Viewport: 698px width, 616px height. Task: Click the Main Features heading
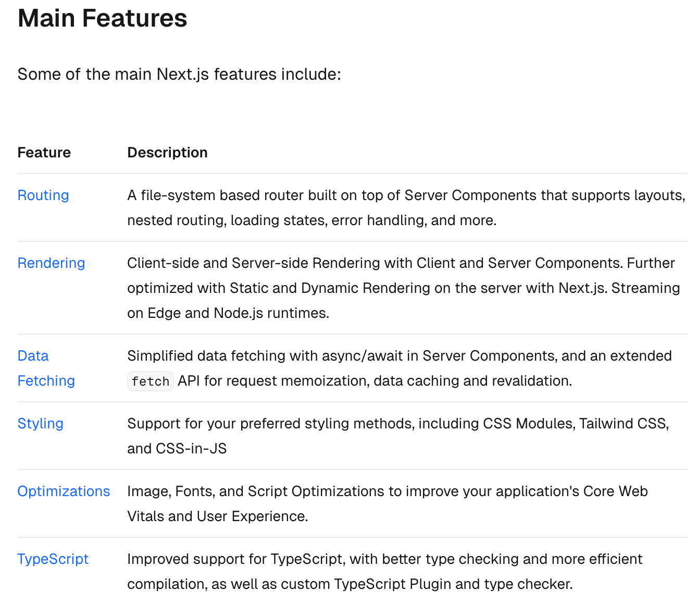[x=103, y=18]
